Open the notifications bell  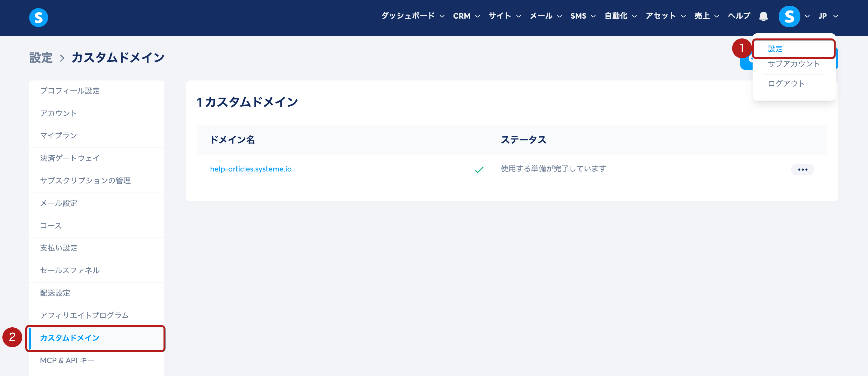(x=763, y=16)
